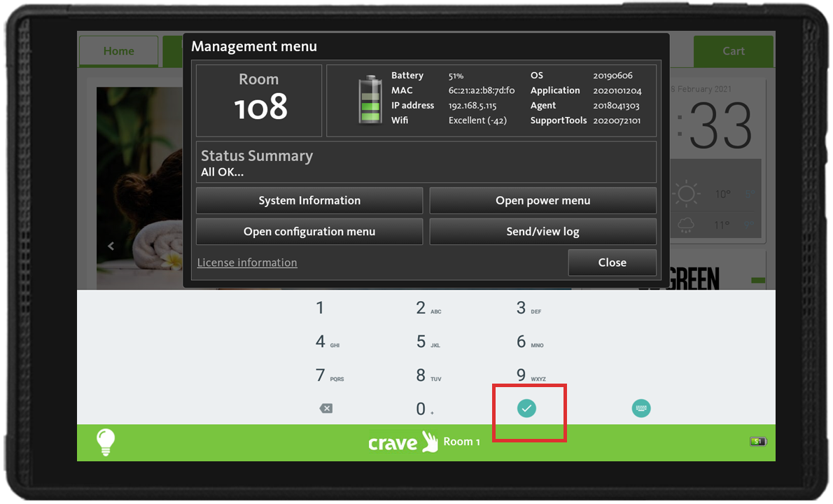Click the Status Summary All OK area
The image size is (833, 504).
tap(426, 162)
